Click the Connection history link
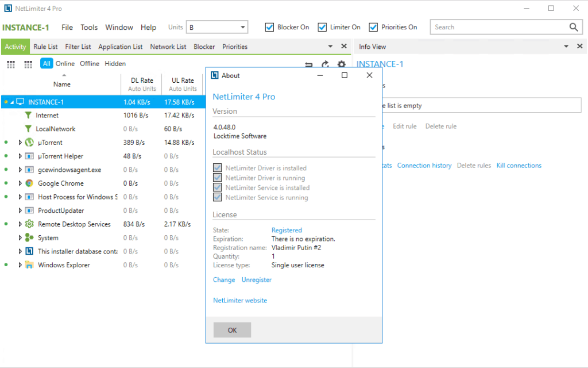This screenshot has height=368, width=588. [x=424, y=165]
